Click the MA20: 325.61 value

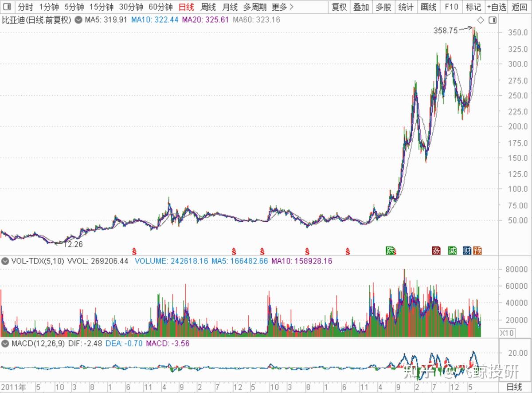click(207, 20)
